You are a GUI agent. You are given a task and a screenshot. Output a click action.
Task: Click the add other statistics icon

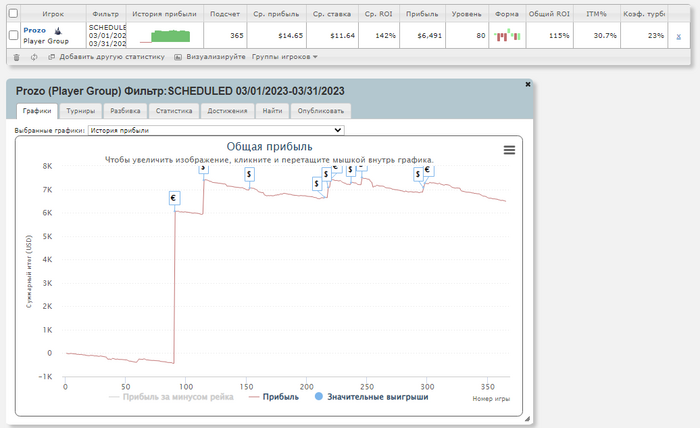[x=51, y=57]
